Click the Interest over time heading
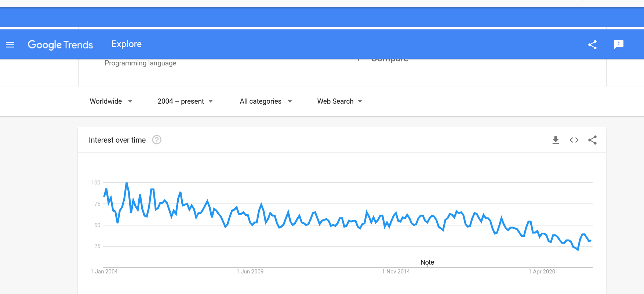This screenshot has width=644, height=294. (117, 140)
